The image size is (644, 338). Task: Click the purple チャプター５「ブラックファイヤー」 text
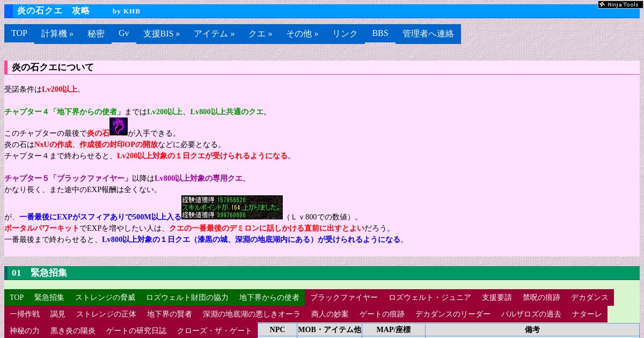(x=68, y=178)
